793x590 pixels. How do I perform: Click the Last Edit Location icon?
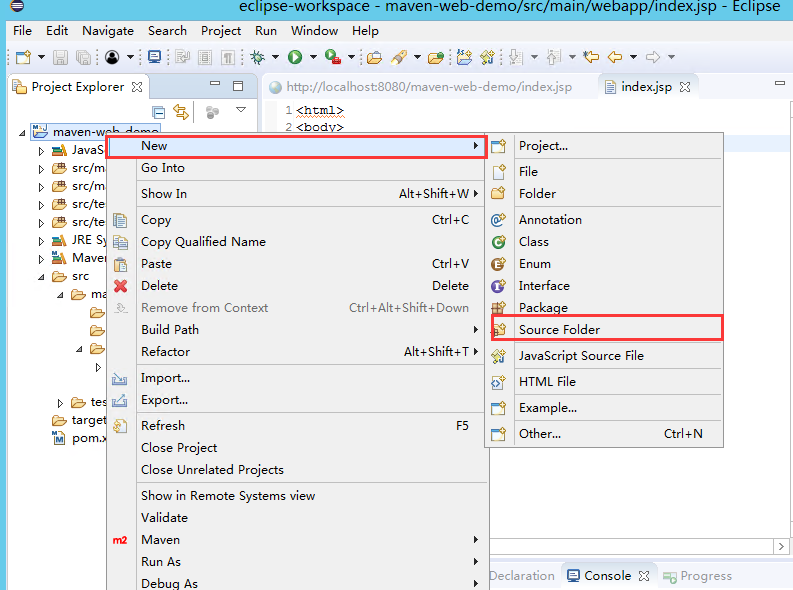[x=591, y=57]
